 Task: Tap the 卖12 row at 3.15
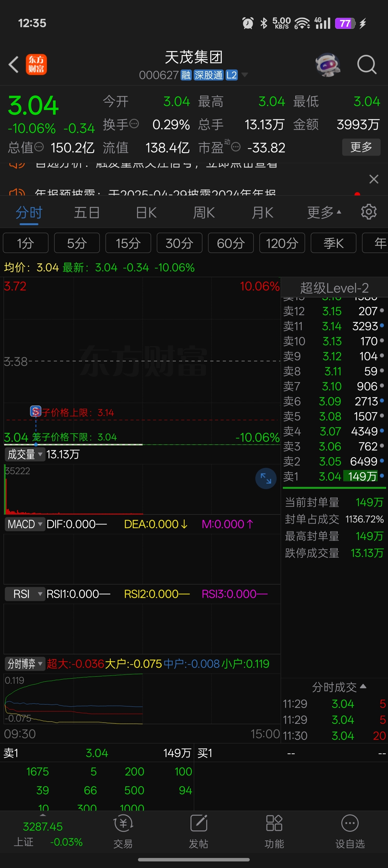point(334,311)
